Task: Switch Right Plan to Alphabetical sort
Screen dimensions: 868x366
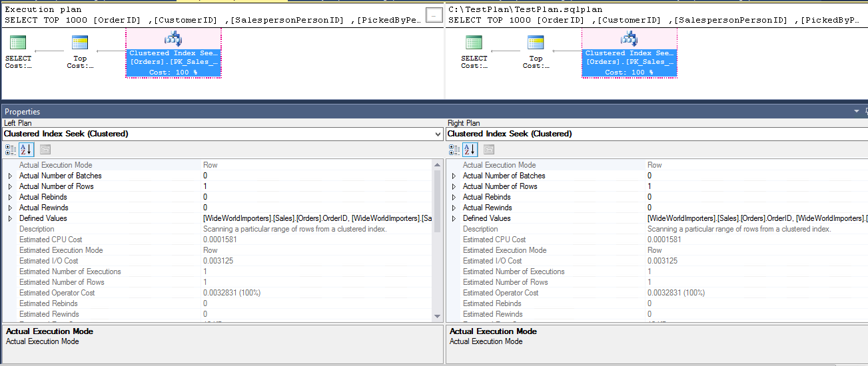Action: [x=470, y=150]
